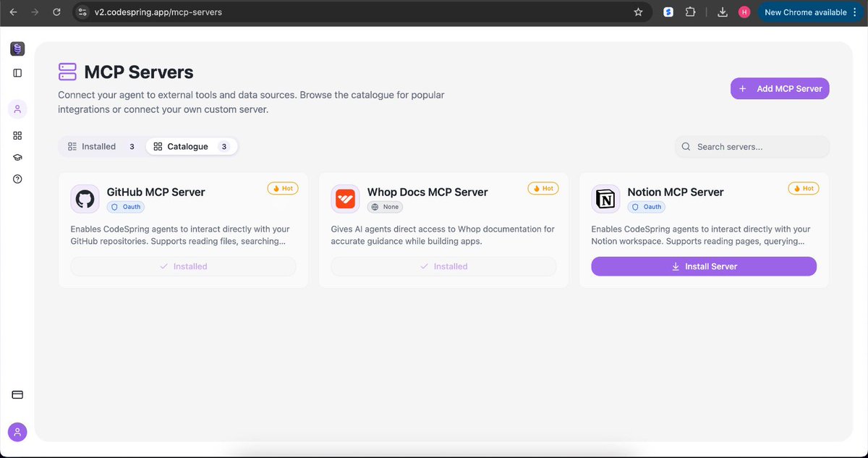Click the Hot badge on Notion card
Image resolution: width=868 pixels, height=458 pixels.
[804, 188]
